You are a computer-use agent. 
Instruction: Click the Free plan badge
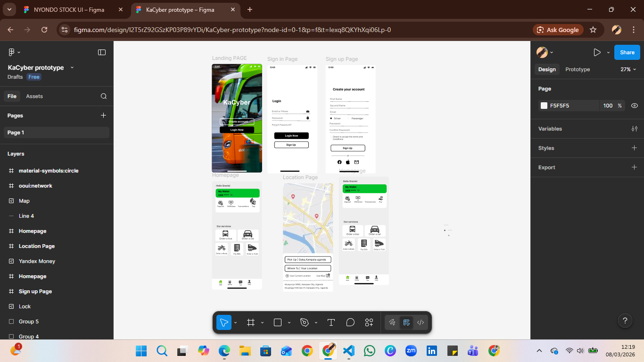[x=34, y=77]
